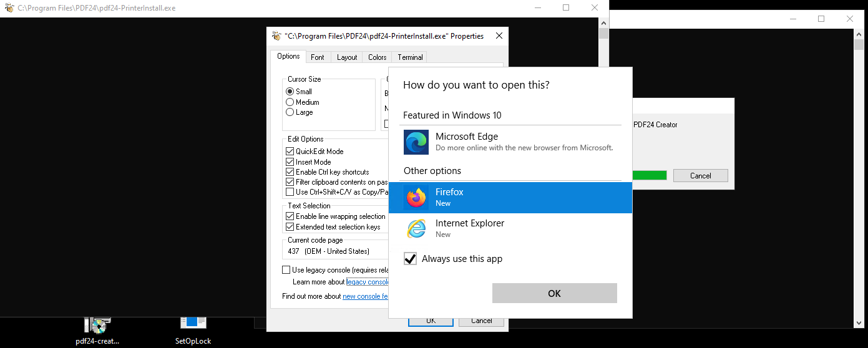Close the Properties dialog
Image resolution: width=868 pixels, height=348 pixels.
(499, 36)
